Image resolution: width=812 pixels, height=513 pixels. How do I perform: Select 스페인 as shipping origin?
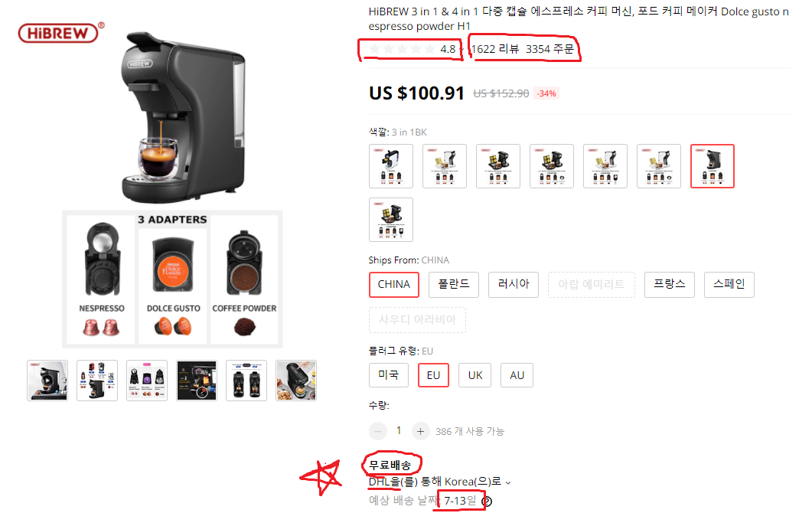[729, 285]
